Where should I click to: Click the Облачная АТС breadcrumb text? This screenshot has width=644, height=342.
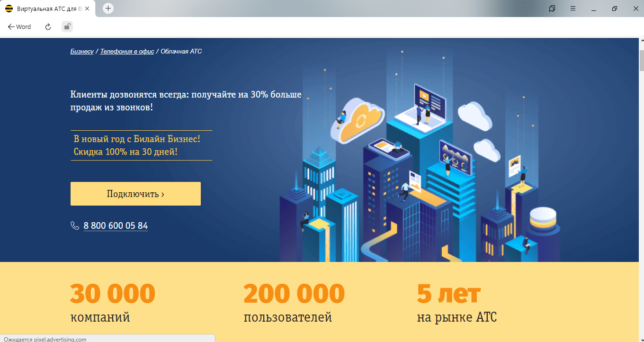click(181, 51)
